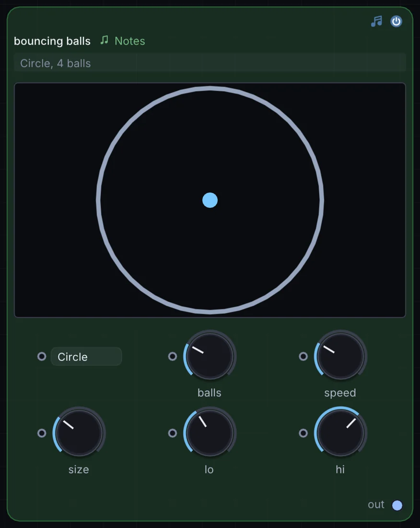
Task: Click the 'hi' knob label
Action: click(x=340, y=469)
